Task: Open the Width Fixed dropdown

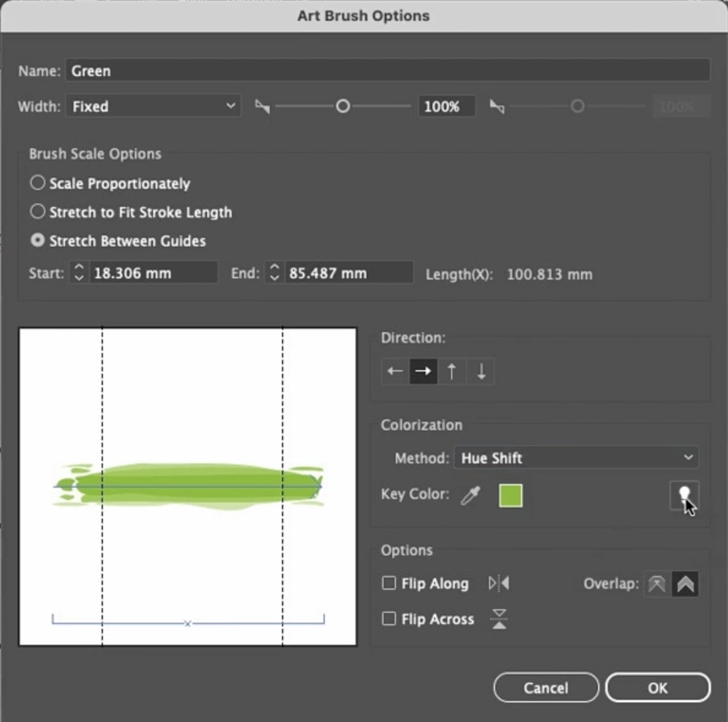Action: (x=153, y=106)
